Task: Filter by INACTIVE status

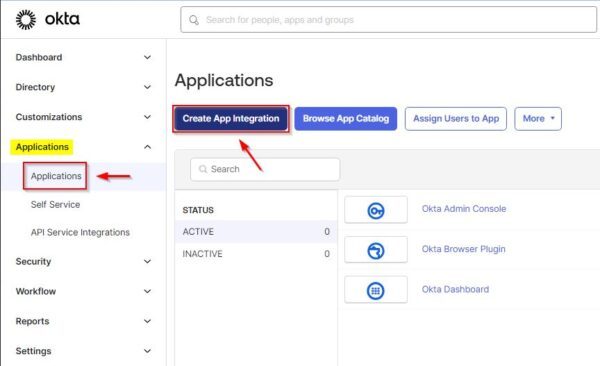Action: click(256, 254)
